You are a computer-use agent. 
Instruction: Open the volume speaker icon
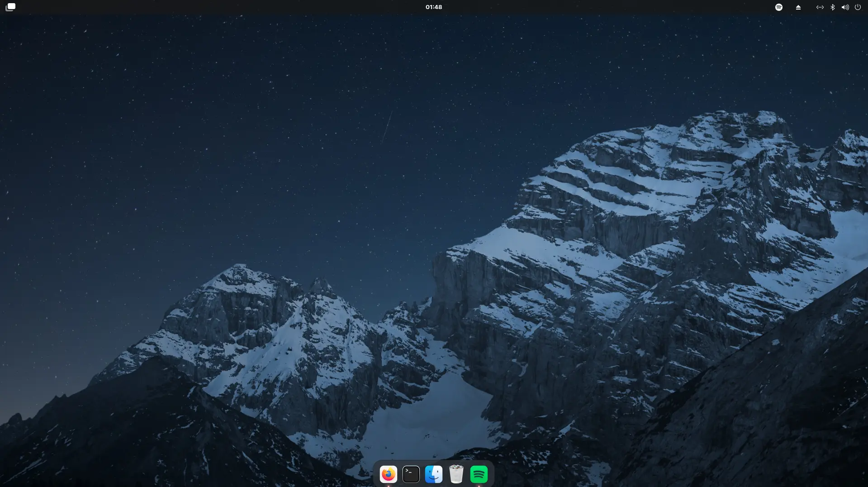[x=845, y=7]
